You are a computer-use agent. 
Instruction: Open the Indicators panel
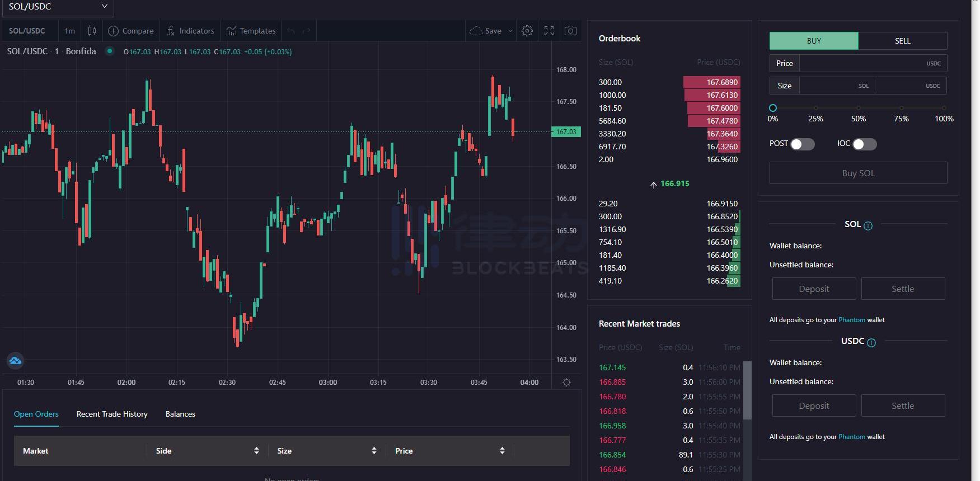[190, 31]
